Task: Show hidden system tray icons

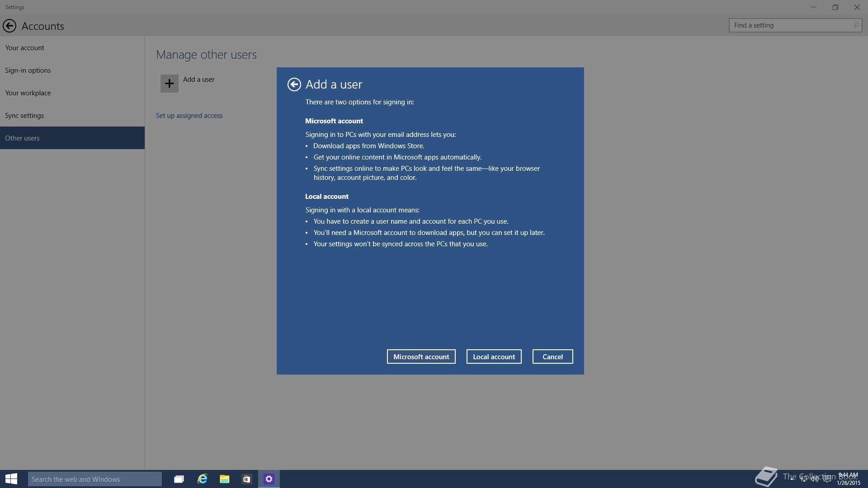Action: coord(792,479)
